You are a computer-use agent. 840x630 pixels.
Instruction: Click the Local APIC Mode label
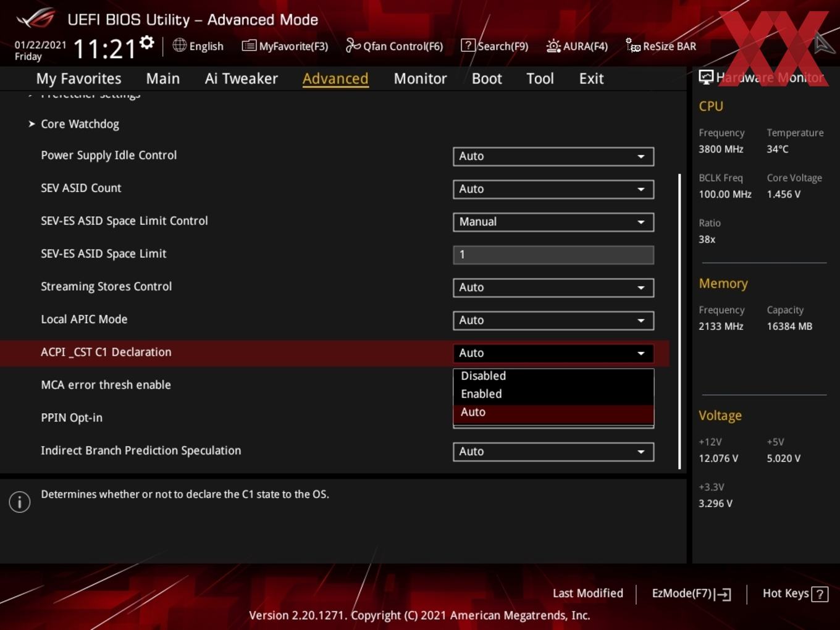tap(84, 319)
